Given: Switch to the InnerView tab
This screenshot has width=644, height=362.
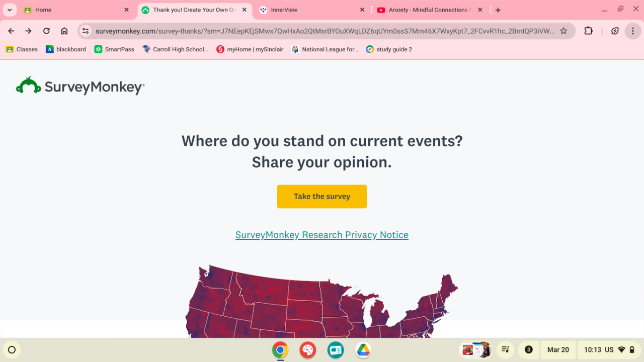Looking at the screenshot, I should click(312, 10).
